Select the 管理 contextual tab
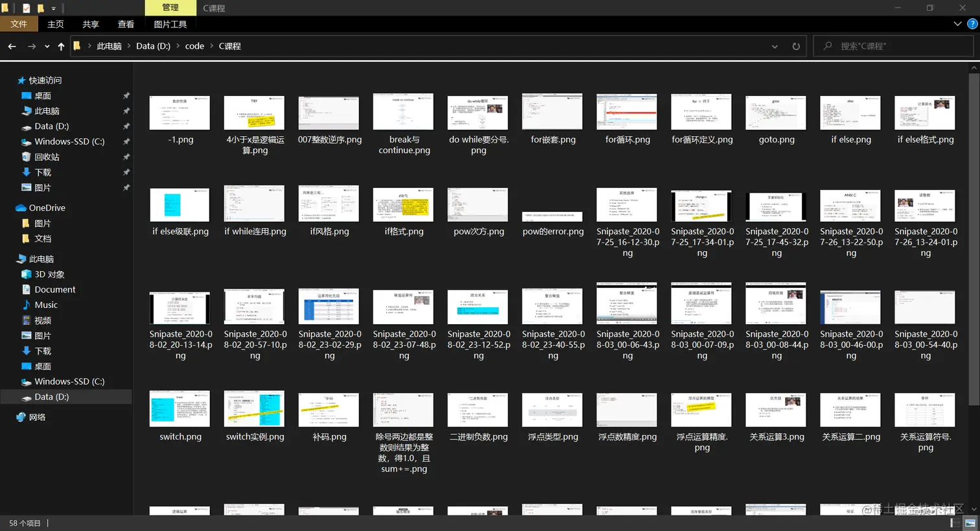This screenshot has width=980, height=531. click(x=170, y=8)
